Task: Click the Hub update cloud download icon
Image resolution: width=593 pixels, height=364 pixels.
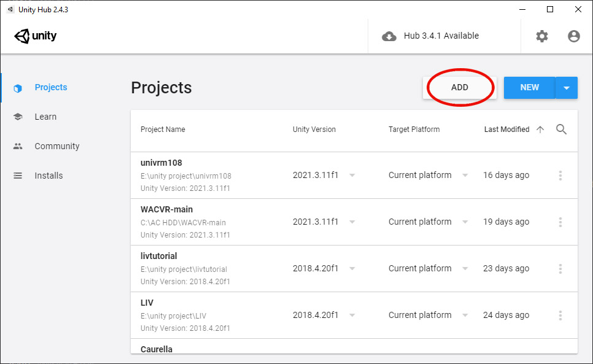Action: point(389,36)
